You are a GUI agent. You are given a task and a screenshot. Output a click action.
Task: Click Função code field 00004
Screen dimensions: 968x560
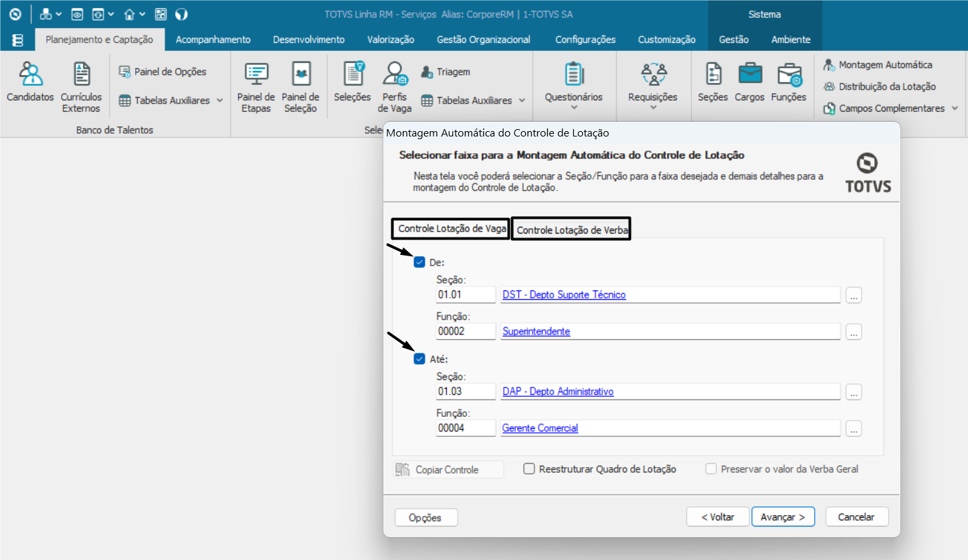tap(466, 428)
